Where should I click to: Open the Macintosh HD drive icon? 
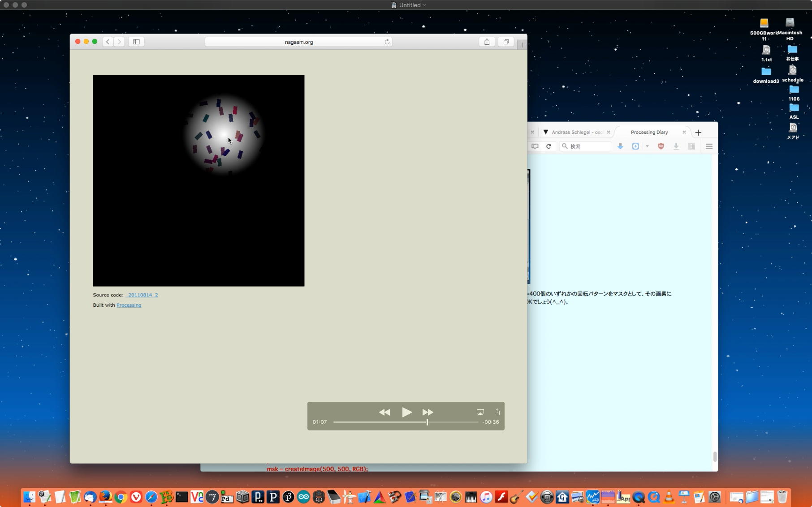click(x=790, y=23)
